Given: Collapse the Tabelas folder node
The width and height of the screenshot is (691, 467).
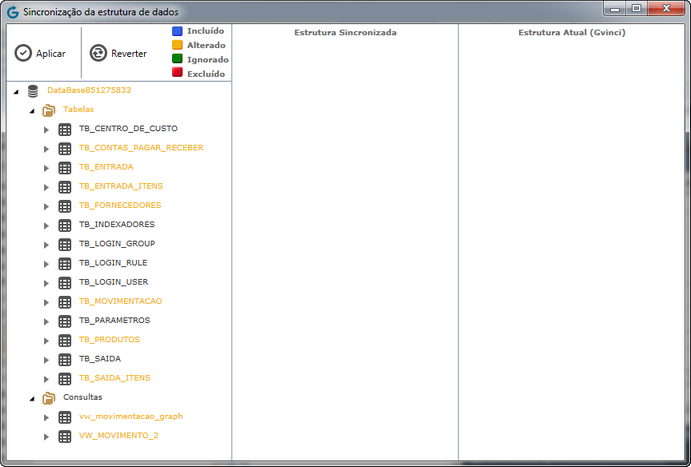Looking at the screenshot, I should (x=31, y=110).
